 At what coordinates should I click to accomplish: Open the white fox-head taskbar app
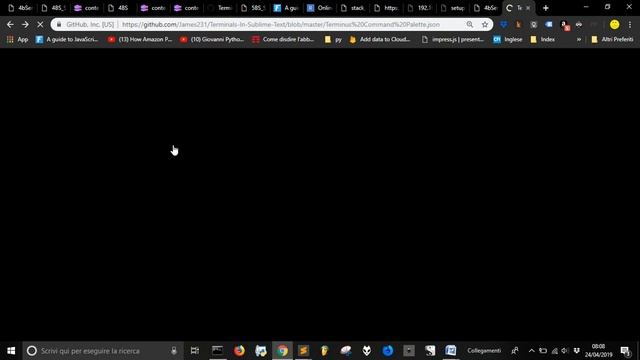[x=367, y=351]
